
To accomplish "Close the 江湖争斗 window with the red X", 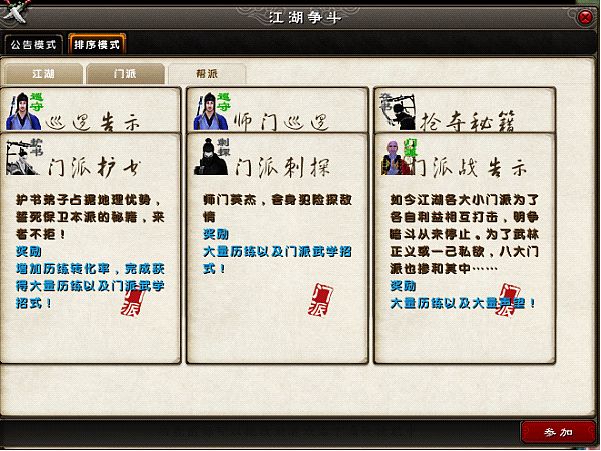I will (x=585, y=17).
